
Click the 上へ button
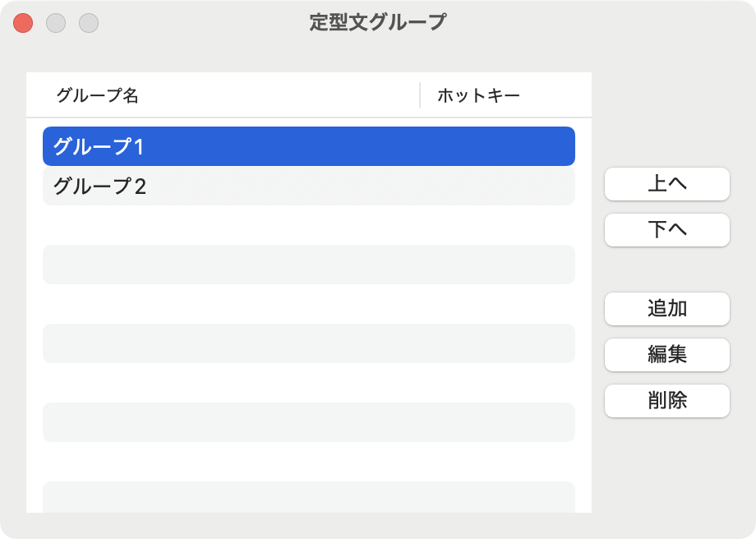click(x=666, y=184)
